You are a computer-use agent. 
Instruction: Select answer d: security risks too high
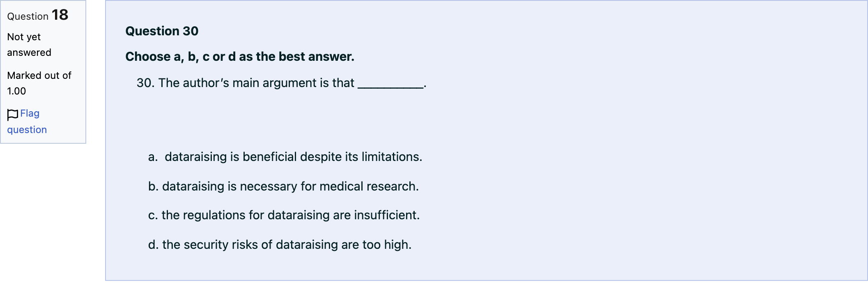[x=280, y=245]
